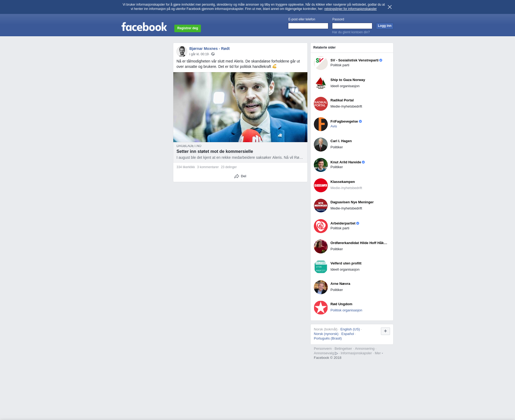Open headline 'Setter inn støtet mot de kommersielle'
This screenshot has height=420, width=515.
215,152
